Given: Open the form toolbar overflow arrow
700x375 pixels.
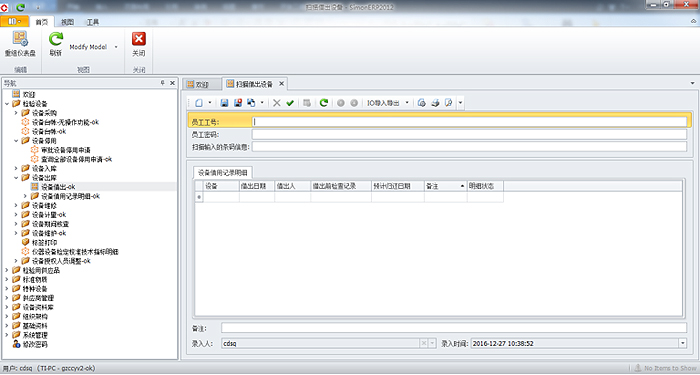Looking at the screenshot, I should pyautogui.click(x=460, y=103).
